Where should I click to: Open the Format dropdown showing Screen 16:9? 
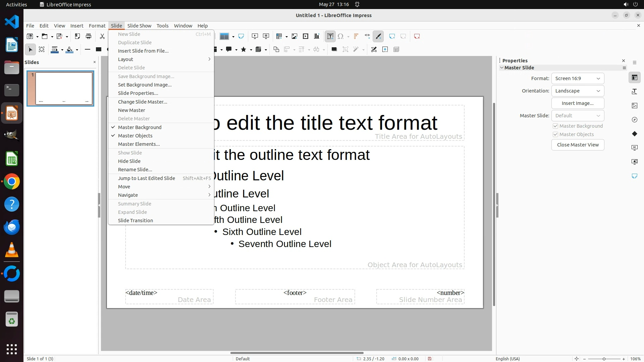coord(578,78)
